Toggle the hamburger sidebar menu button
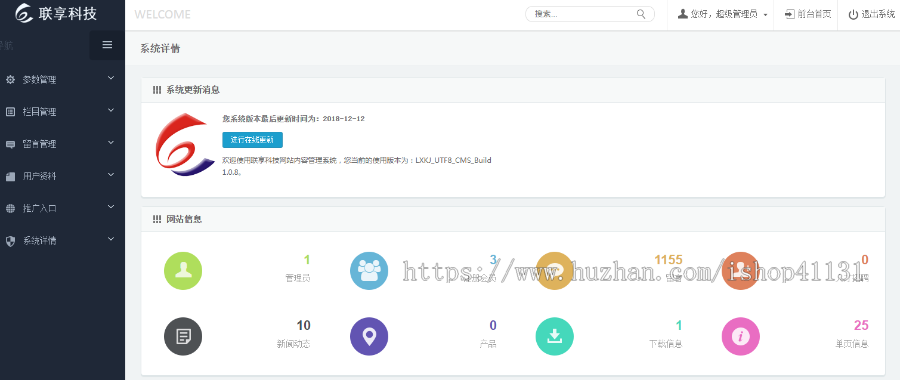900x380 pixels. click(107, 45)
